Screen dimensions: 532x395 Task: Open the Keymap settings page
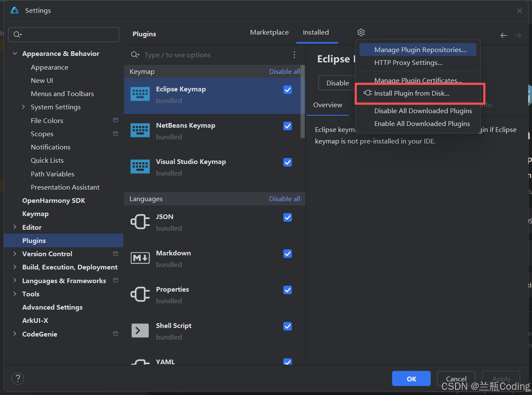click(35, 214)
